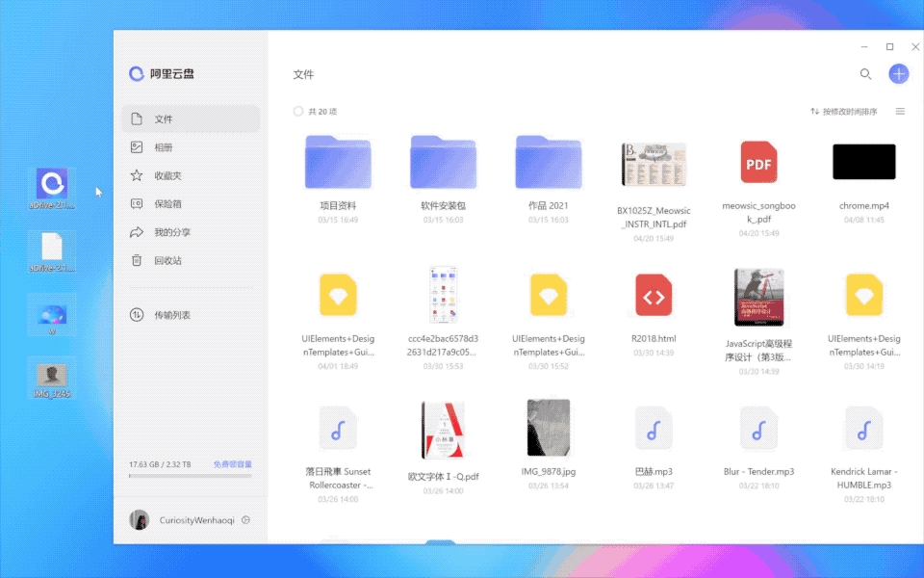Open 收藏夹 in the sidebar
This screenshot has height=578, width=924.
[167, 176]
